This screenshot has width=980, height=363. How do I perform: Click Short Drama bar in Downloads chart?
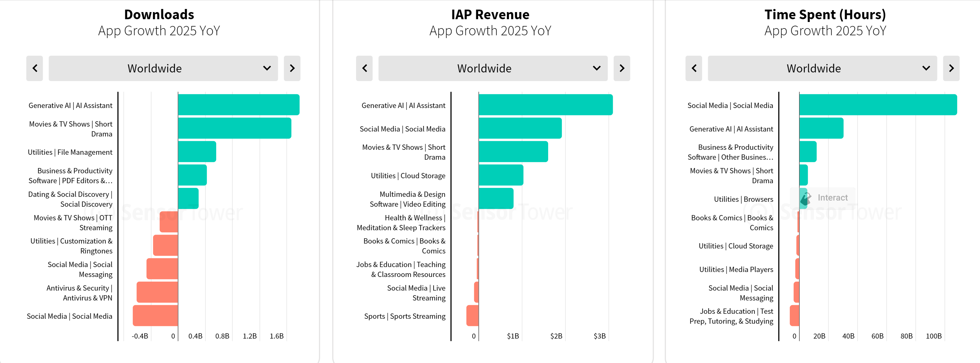(234, 128)
